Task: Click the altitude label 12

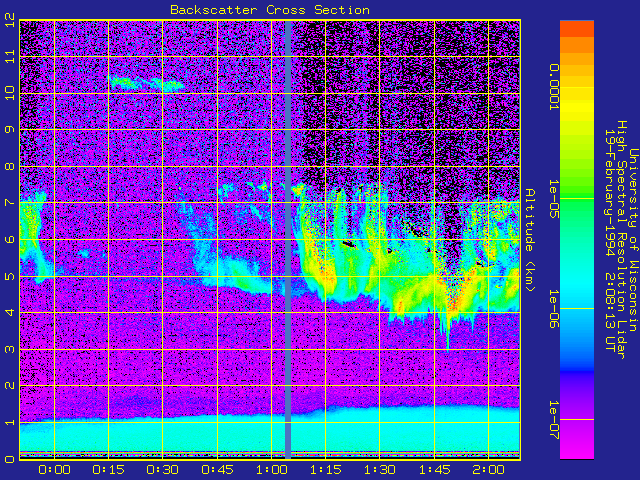Action: pos(10,20)
